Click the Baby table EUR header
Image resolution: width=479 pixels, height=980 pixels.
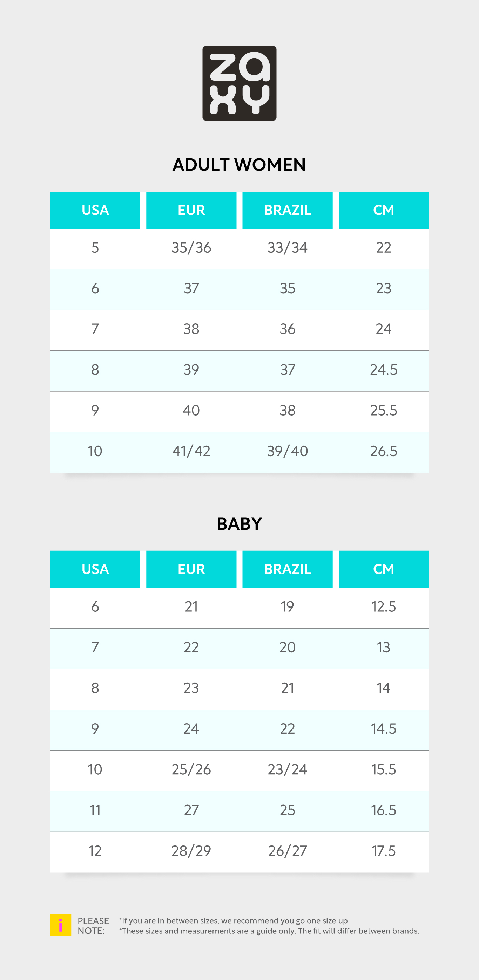[x=191, y=569]
